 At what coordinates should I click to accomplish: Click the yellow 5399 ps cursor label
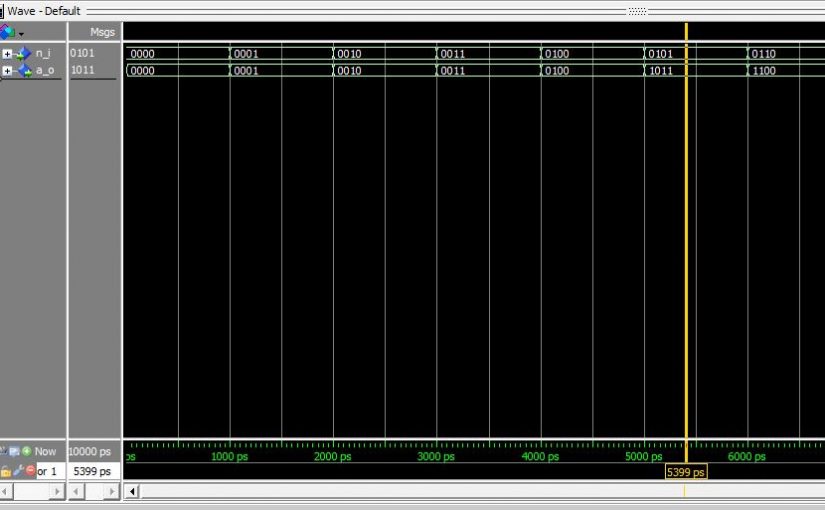coord(686,472)
